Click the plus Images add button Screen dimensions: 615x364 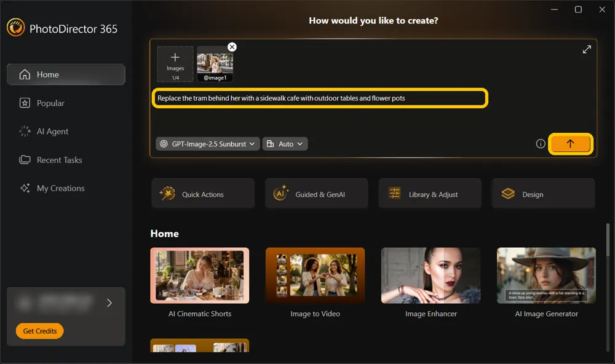(x=175, y=64)
